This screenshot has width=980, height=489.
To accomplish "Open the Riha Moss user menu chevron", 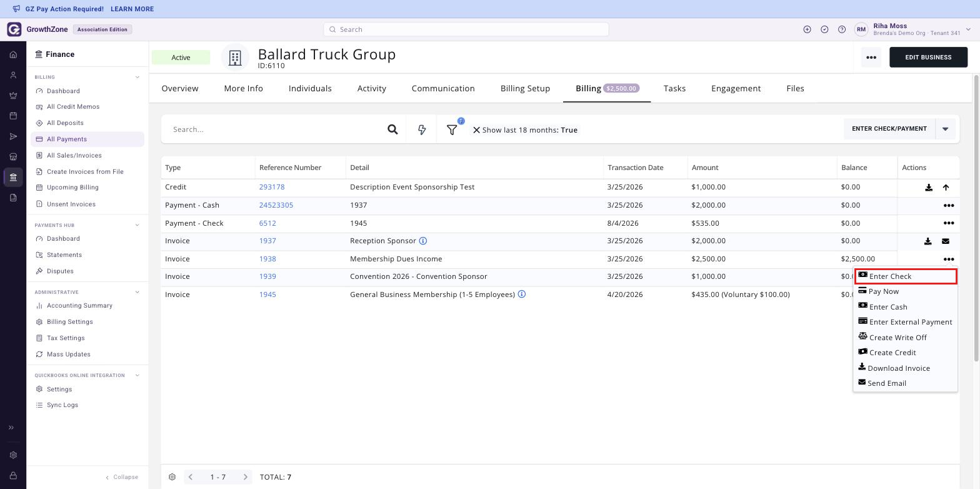I will click(x=969, y=29).
